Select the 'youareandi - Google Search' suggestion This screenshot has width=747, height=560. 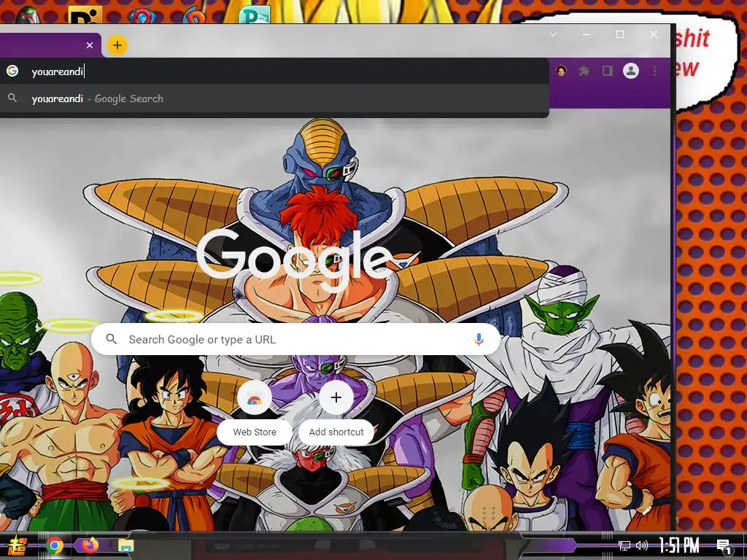click(x=274, y=98)
